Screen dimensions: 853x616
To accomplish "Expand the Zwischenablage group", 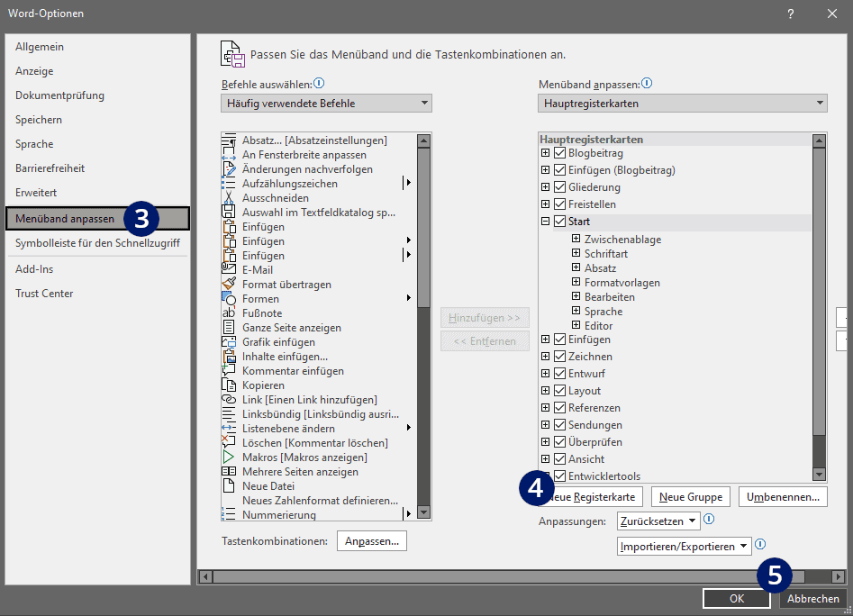I will [x=576, y=239].
